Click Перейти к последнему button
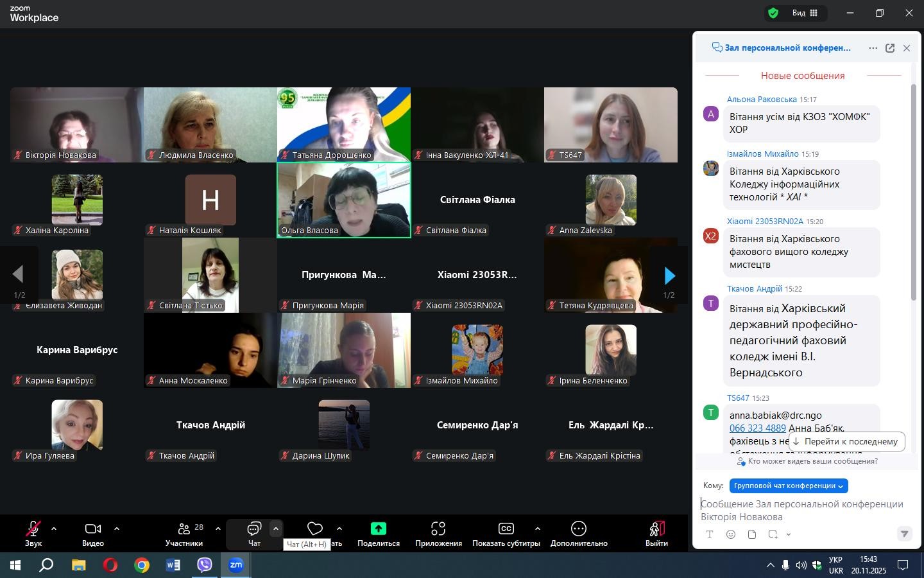This screenshot has width=924, height=578. 846,441
